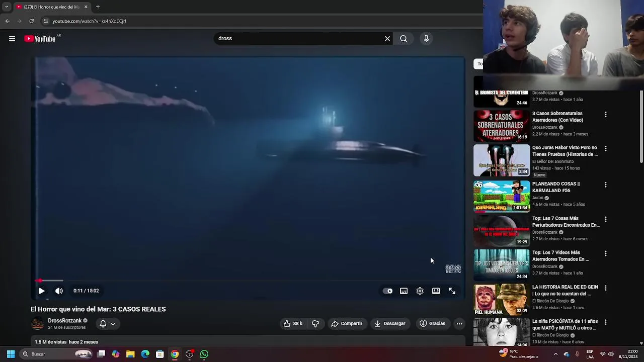Enter full screen video mode
644x362 pixels.
click(452, 291)
